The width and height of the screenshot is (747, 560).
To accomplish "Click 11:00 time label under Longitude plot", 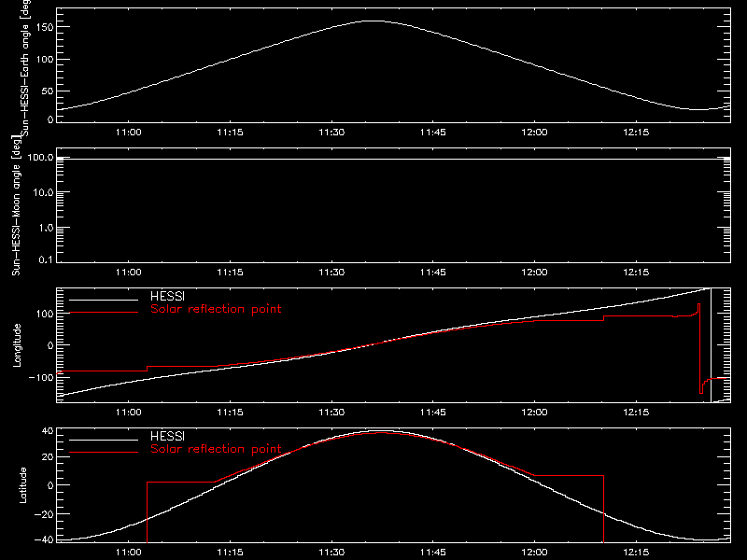I will (129, 413).
